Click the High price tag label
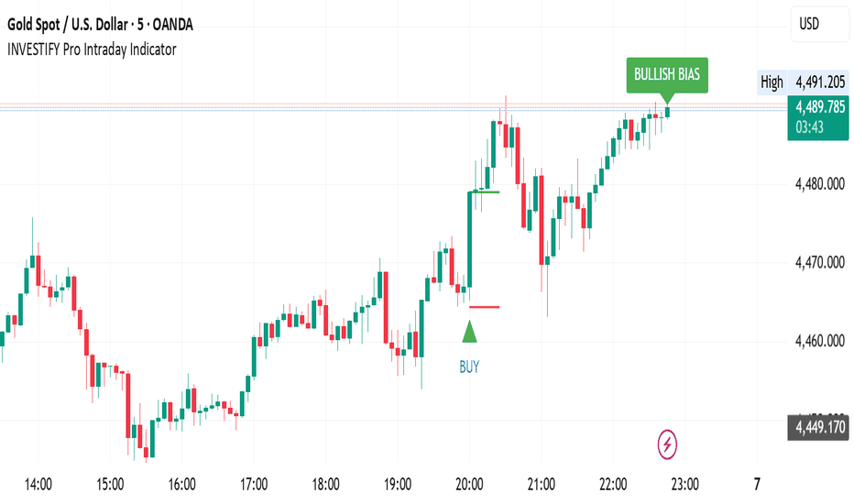The height and width of the screenshot is (504, 854). click(x=772, y=82)
